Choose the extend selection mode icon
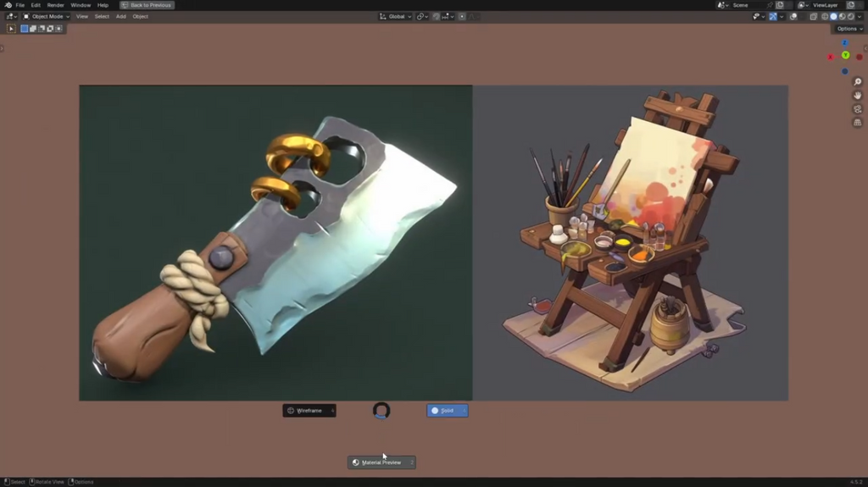 tap(33, 29)
